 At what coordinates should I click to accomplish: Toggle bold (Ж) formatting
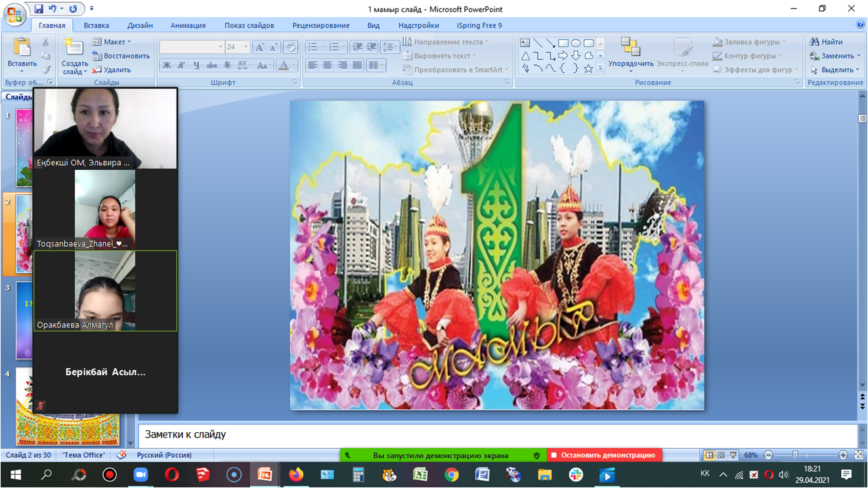167,66
